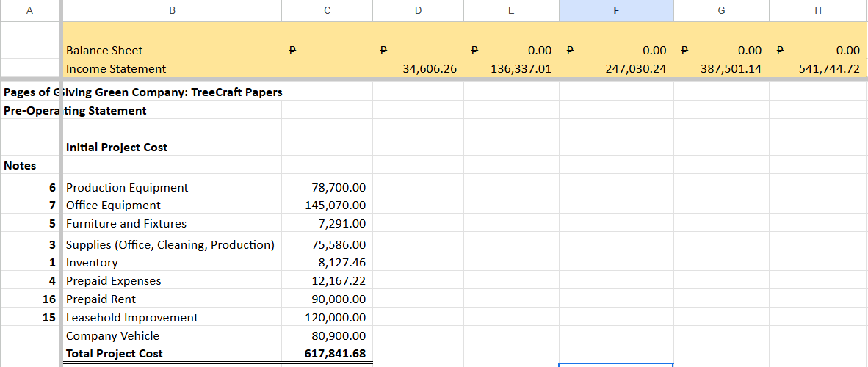Click the Pre-Operating Statement heading
This screenshot has width=868, height=367.
[75, 110]
